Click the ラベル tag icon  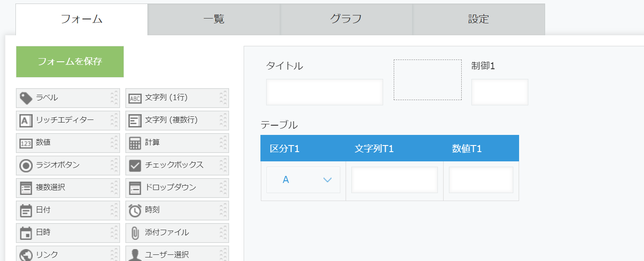point(26,98)
